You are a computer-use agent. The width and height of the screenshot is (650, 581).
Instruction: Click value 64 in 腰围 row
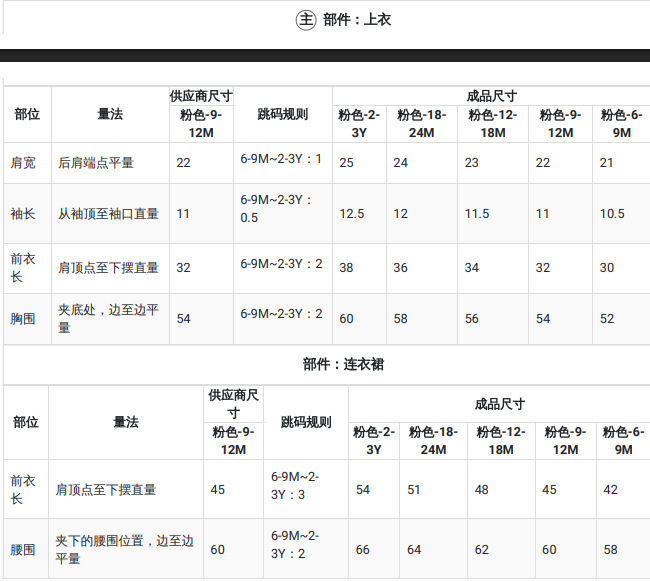click(414, 550)
